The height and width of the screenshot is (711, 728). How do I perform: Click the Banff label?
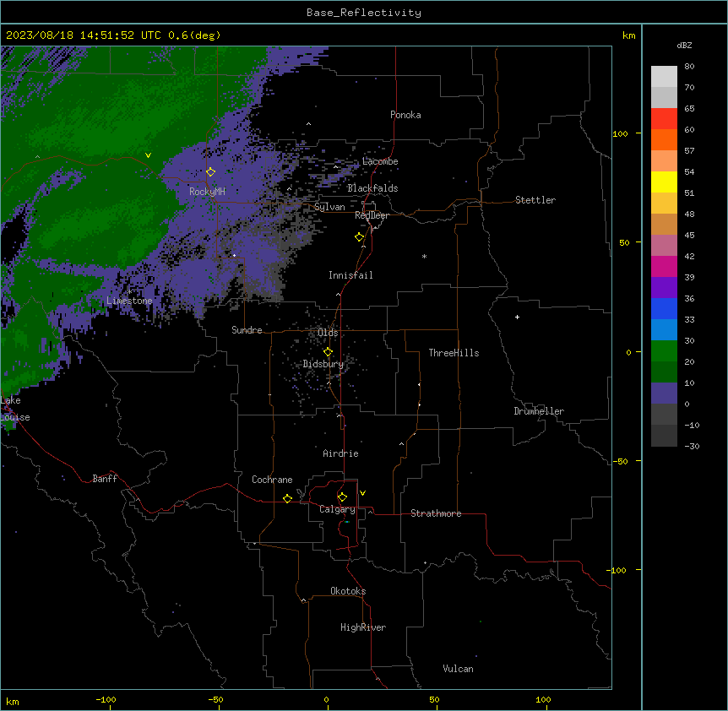(105, 479)
